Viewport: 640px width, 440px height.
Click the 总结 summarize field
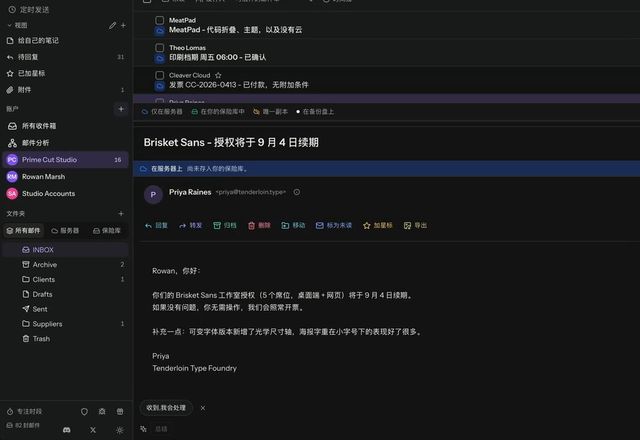162,429
